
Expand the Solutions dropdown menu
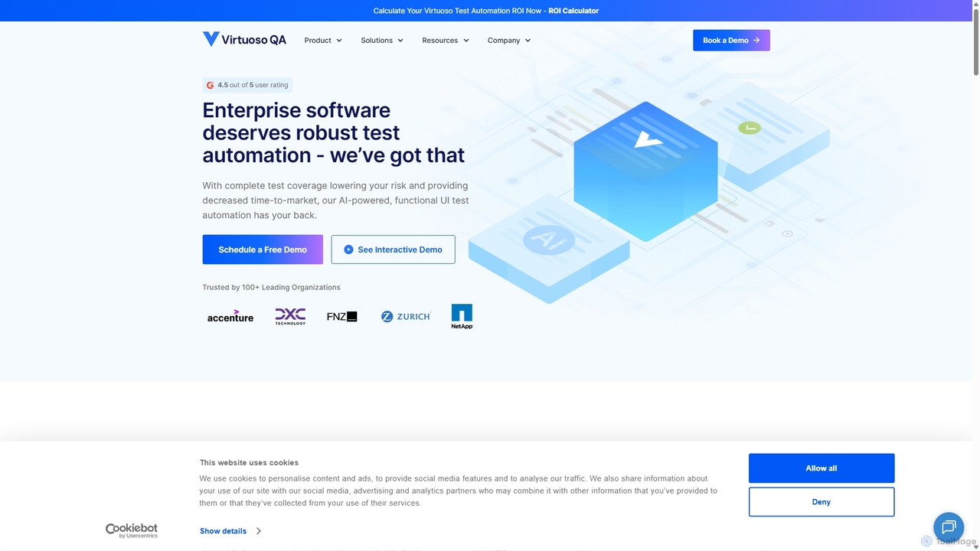[x=382, y=41]
